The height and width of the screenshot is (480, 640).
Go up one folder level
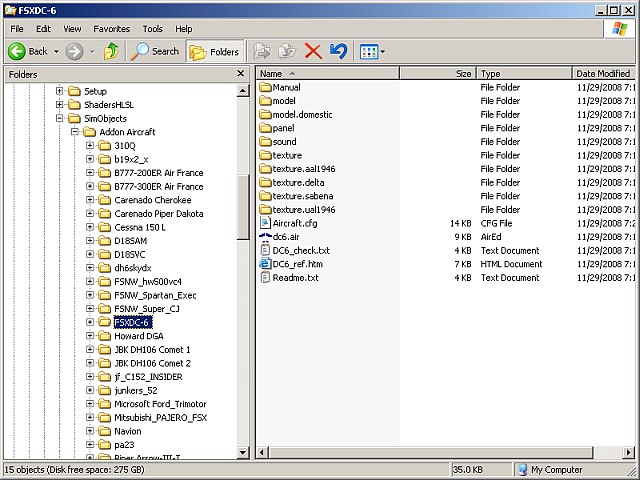point(111,51)
